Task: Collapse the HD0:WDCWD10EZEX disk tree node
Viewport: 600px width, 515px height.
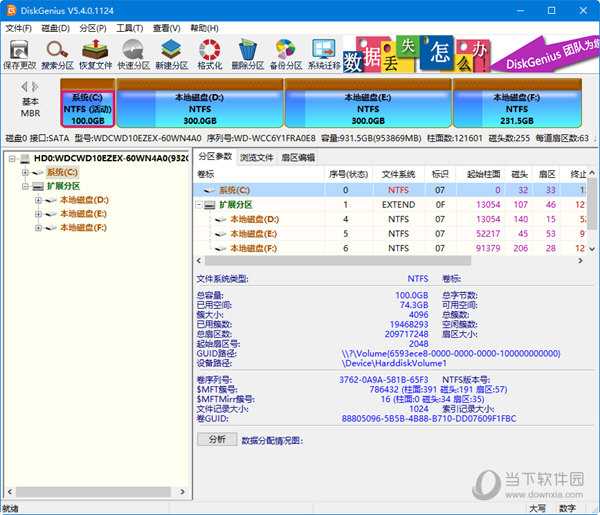Action: [11, 158]
